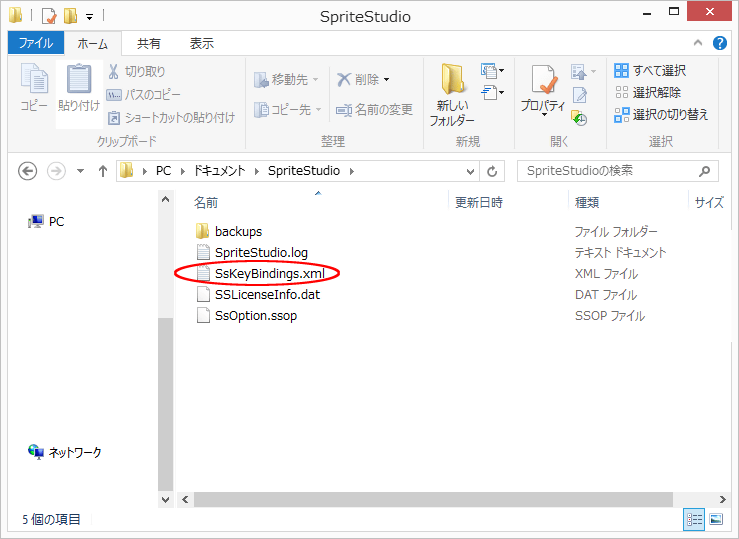The width and height of the screenshot is (739, 539).
Task: Open the Move to (移動先) menu
Action: point(286,80)
